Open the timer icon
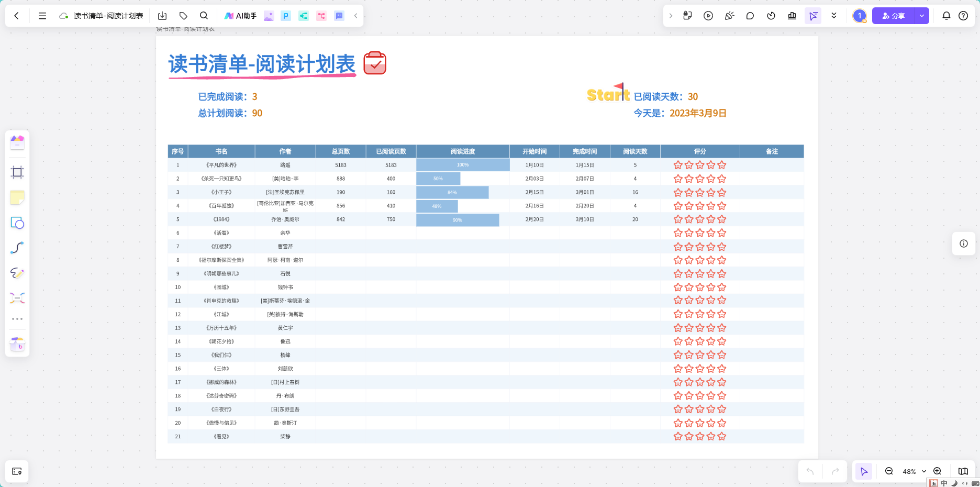Screen dimensions: 980x487 [771, 16]
